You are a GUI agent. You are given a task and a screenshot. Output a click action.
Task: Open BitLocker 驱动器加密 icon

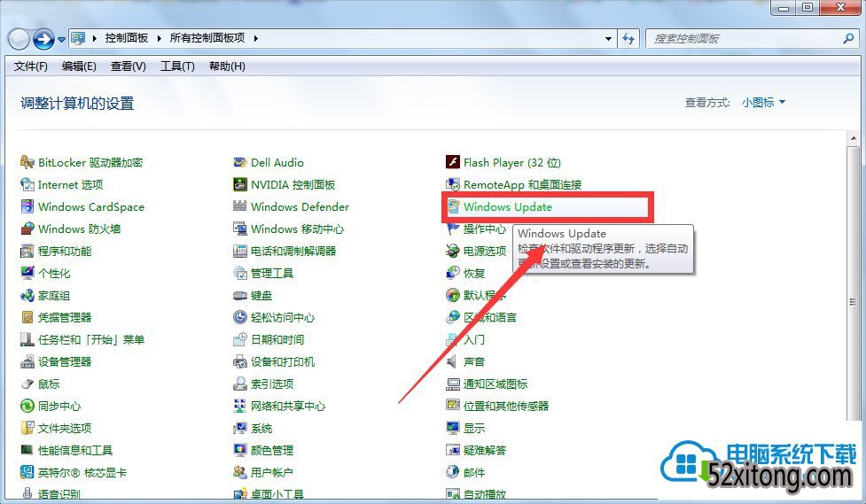coord(27,162)
